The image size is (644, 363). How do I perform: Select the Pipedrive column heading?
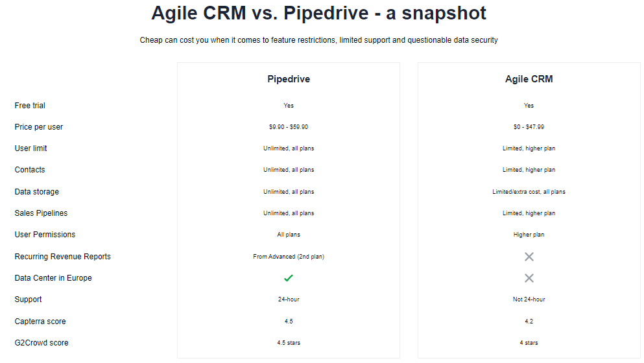pyautogui.click(x=289, y=79)
